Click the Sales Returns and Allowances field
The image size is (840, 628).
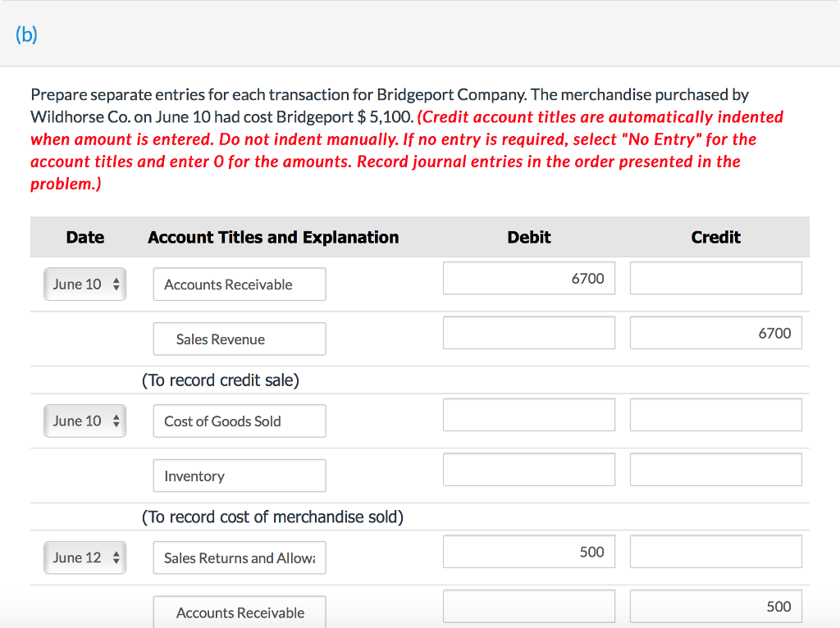[239, 557]
